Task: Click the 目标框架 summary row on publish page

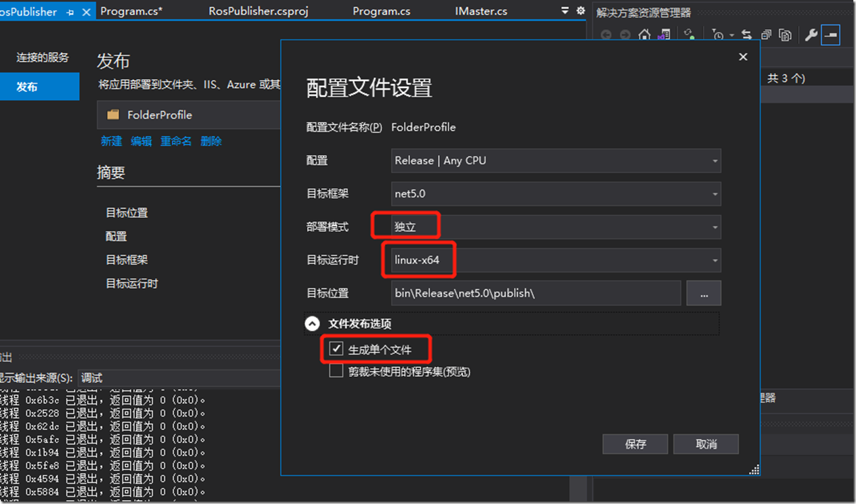Action: (x=127, y=259)
